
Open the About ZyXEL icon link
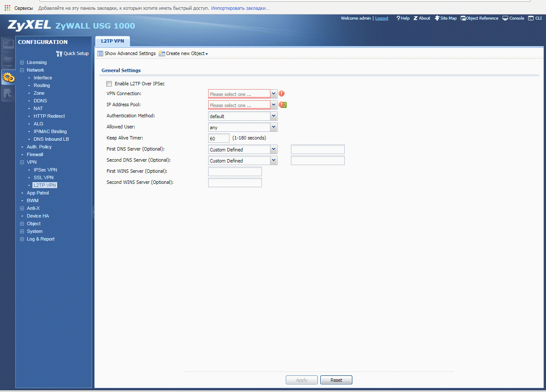pos(415,18)
